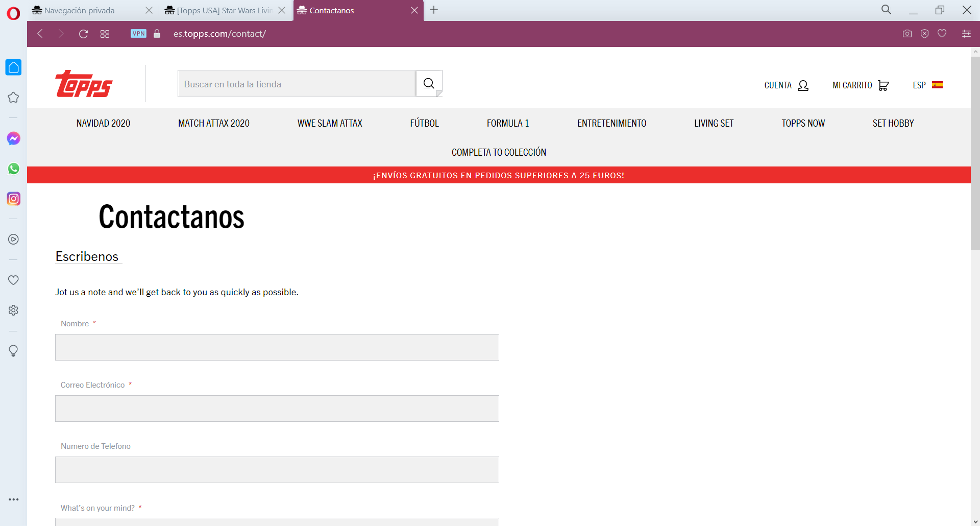Open LIVING SET menu
This screenshot has height=526, width=980.
coord(714,123)
